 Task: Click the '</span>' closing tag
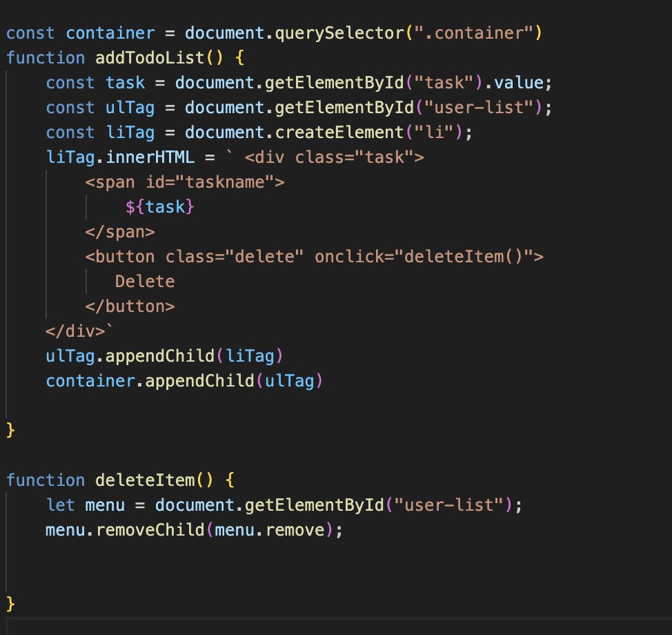click(x=120, y=232)
